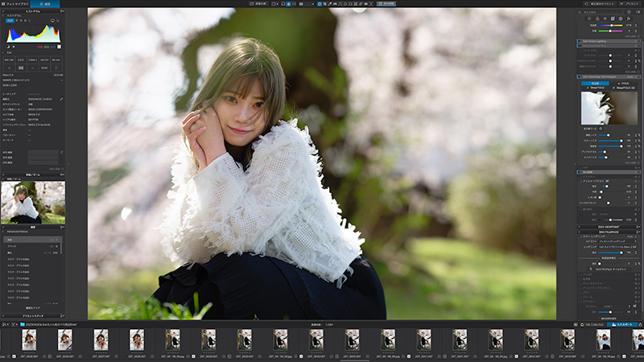Toggle highlight clipping sun icon
The width and height of the screenshot is (644, 362).
point(14,47)
